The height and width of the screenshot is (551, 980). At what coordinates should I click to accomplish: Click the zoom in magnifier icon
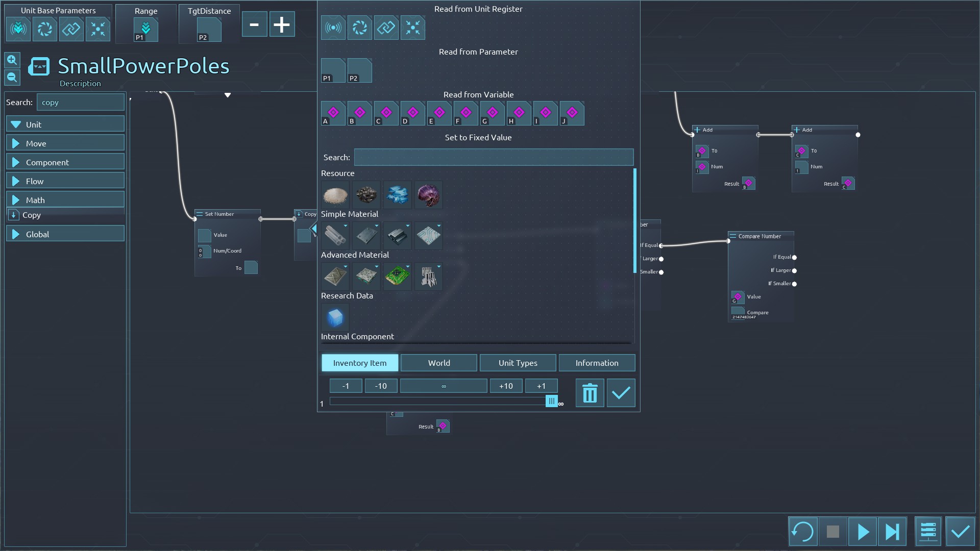point(12,60)
